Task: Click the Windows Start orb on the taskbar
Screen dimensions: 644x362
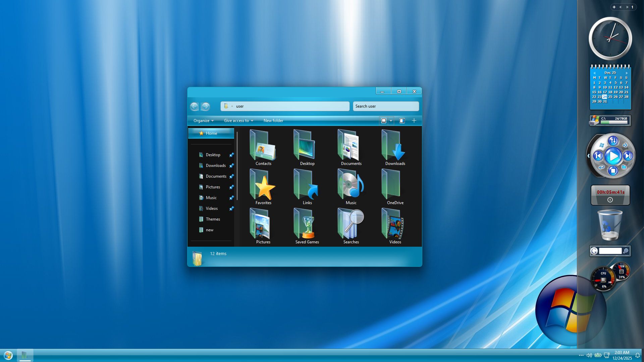Action: point(8,355)
